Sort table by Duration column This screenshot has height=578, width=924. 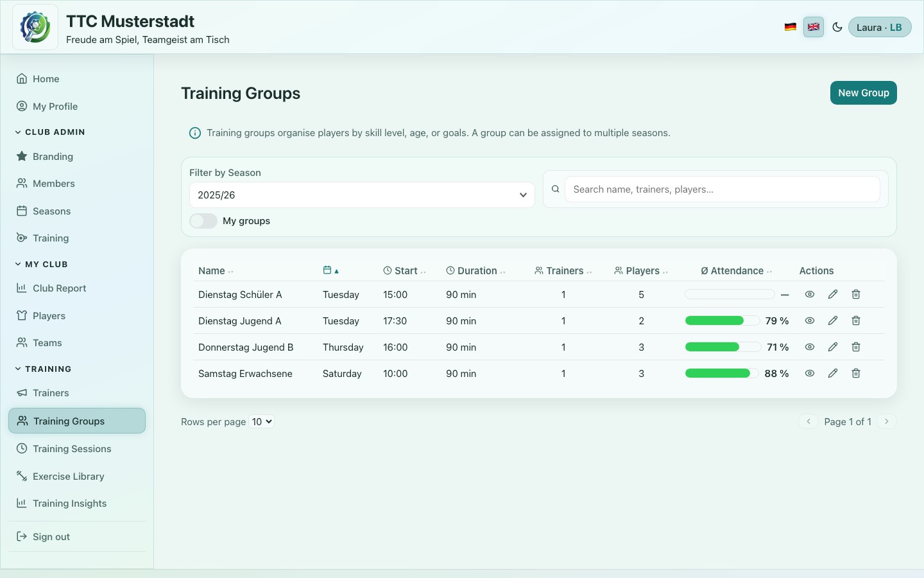[476, 271]
